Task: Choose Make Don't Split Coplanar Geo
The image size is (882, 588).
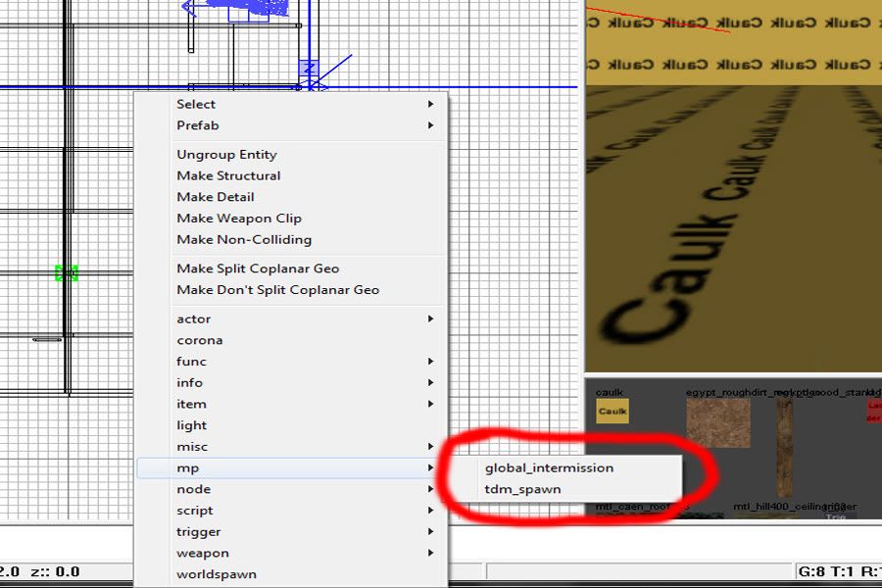Action: 277,290
